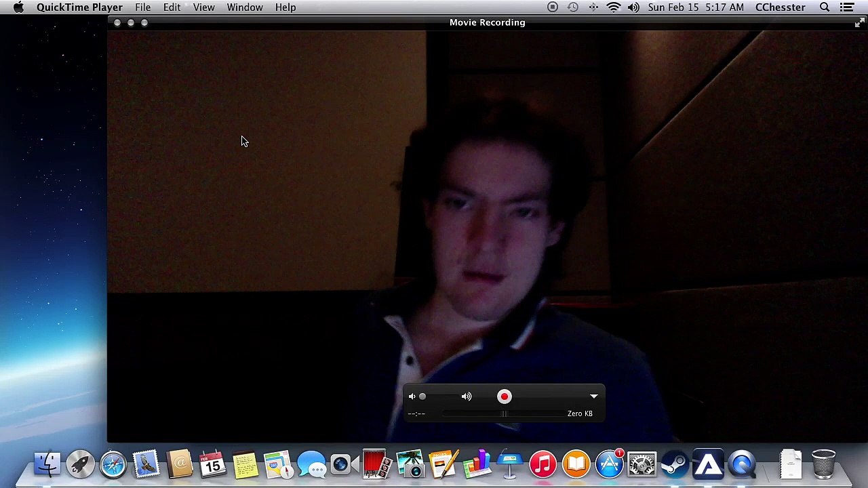Open Pages document icon in Dock
Viewport: 868px width, 488px height.
tap(443, 465)
